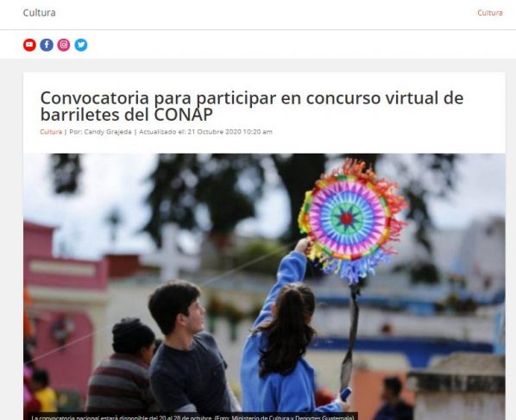Click the Cultura link at top right
Image resolution: width=516 pixels, height=420 pixels.
click(490, 13)
